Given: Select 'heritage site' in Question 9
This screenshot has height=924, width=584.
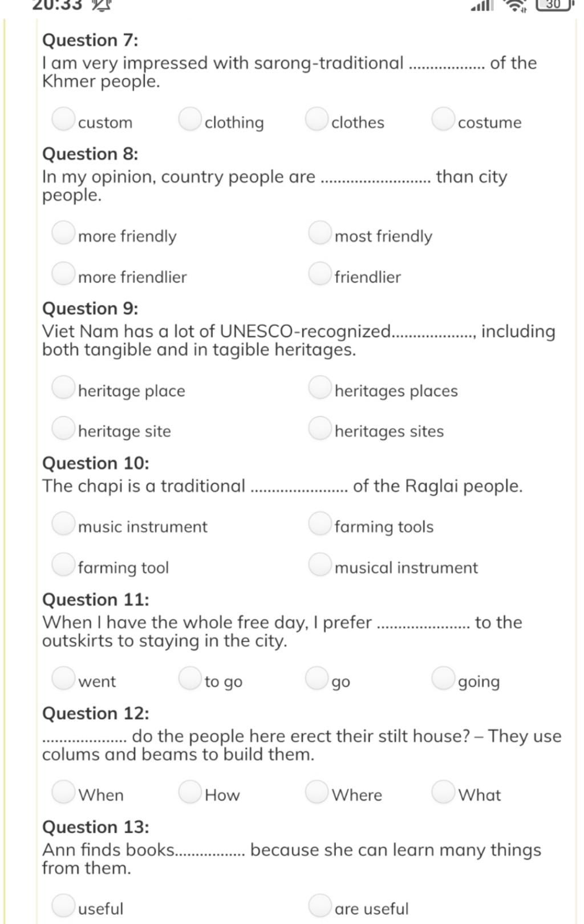Looking at the screenshot, I should click(63, 428).
